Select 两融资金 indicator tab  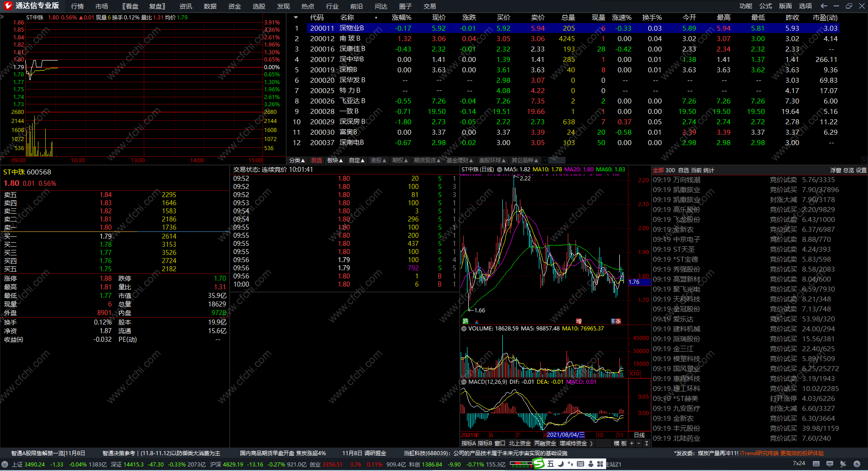click(545, 443)
